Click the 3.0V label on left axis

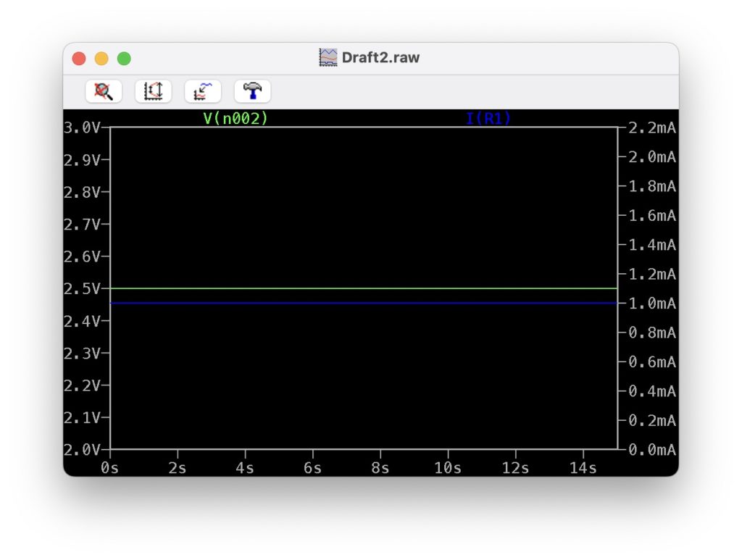pos(82,128)
